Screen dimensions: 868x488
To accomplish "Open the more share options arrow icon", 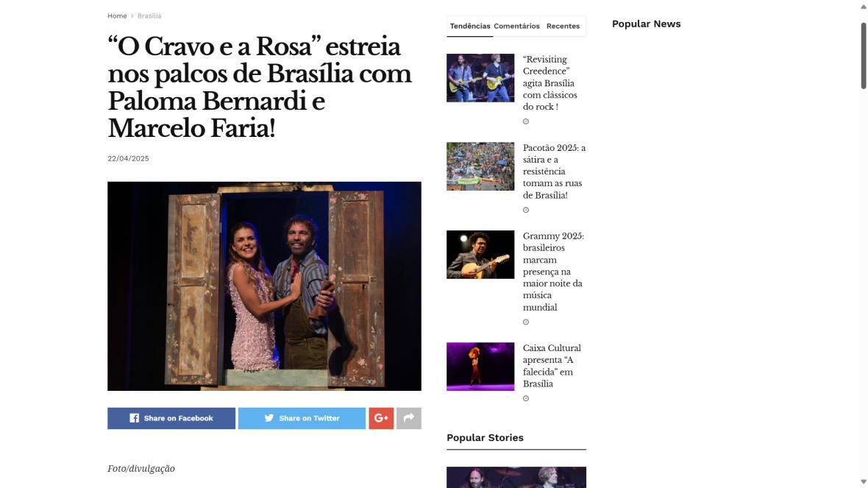I will point(408,418).
